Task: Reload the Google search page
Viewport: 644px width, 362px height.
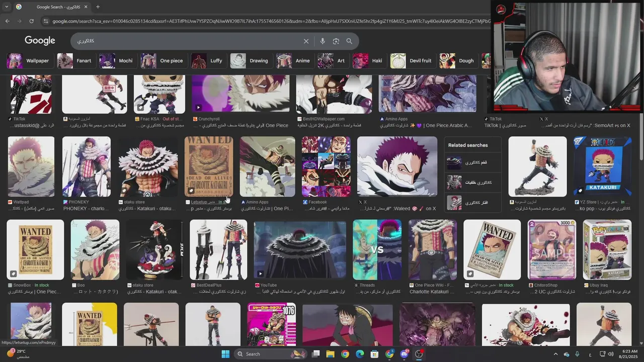Action: point(31,21)
